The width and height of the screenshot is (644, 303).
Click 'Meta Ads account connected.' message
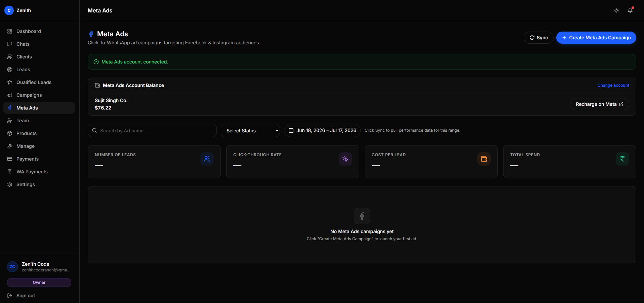[135, 62]
